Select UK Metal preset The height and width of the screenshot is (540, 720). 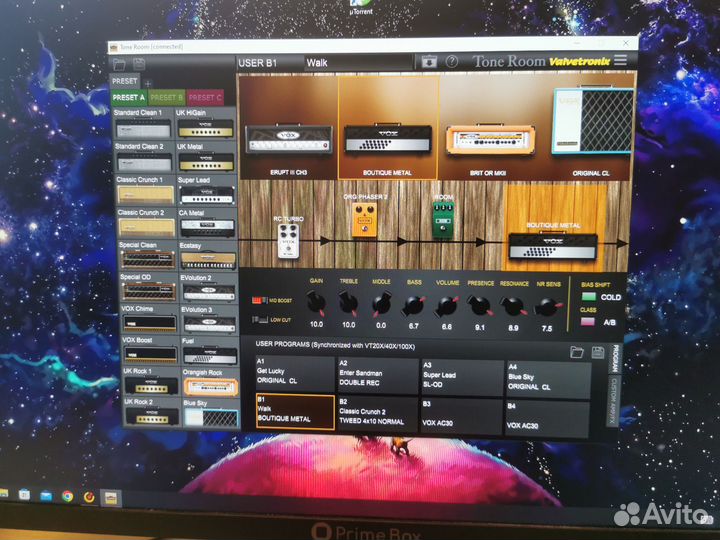(x=206, y=158)
